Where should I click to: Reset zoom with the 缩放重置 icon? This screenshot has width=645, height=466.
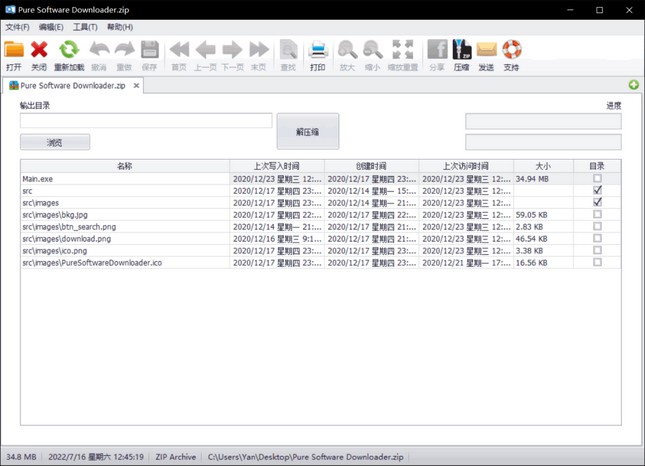coord(403,50)
